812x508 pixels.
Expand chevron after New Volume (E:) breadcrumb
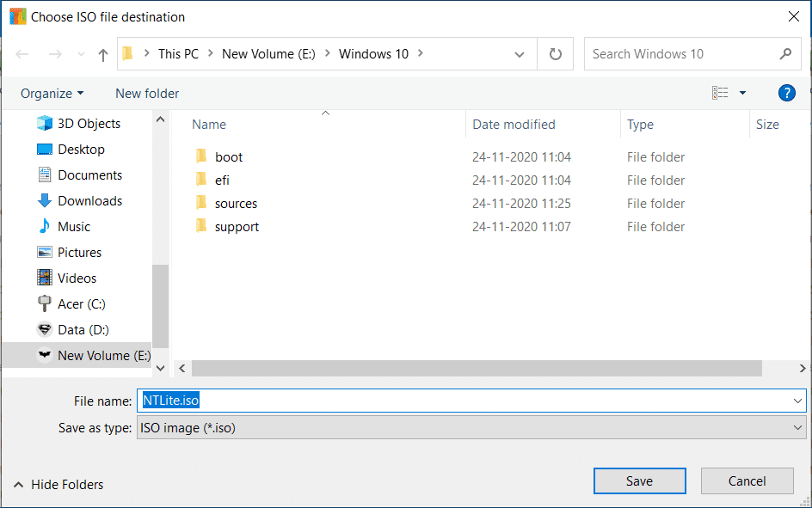(x=327, y=52)
